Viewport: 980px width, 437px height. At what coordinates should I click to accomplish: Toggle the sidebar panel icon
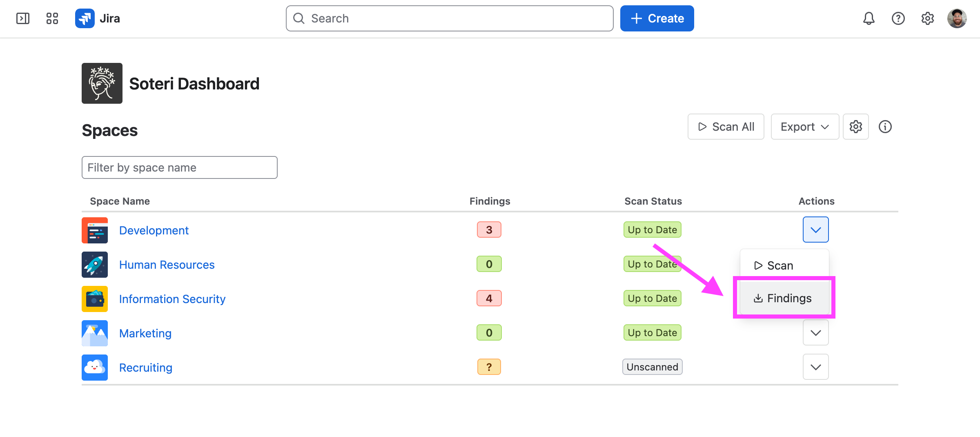click(23, 18)
